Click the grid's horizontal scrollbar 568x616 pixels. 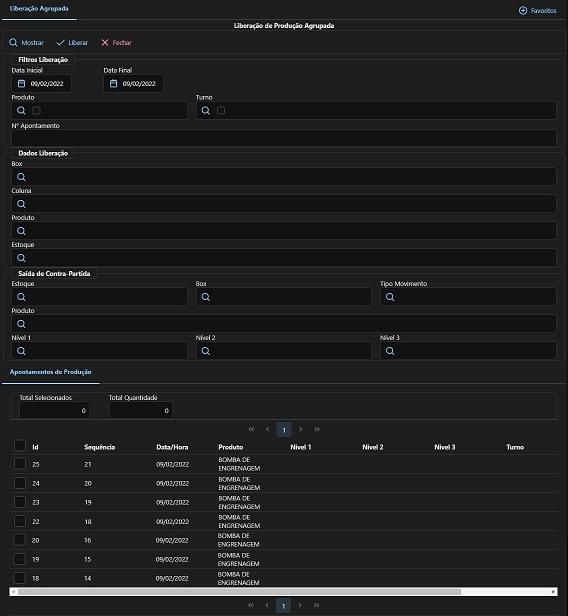(x=283, y=591)
